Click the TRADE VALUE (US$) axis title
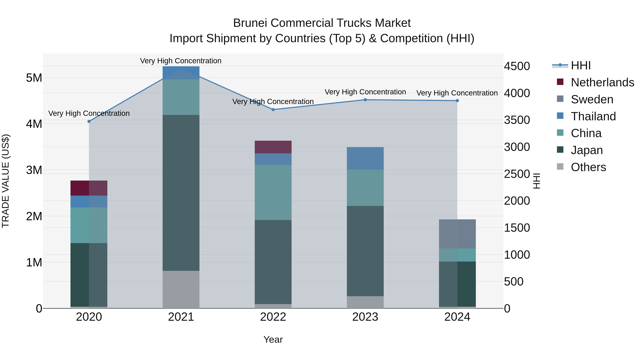644x362 pixels. [x=6, y=181]
